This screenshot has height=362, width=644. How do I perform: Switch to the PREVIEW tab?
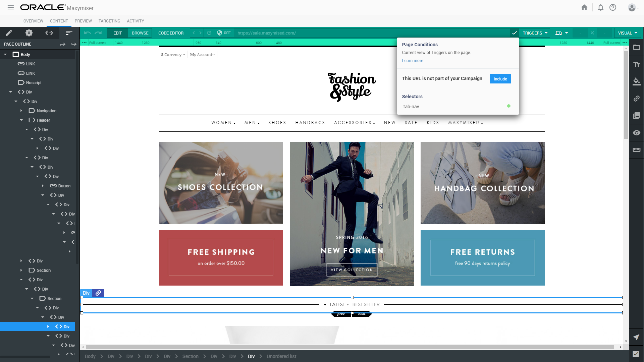83,21
